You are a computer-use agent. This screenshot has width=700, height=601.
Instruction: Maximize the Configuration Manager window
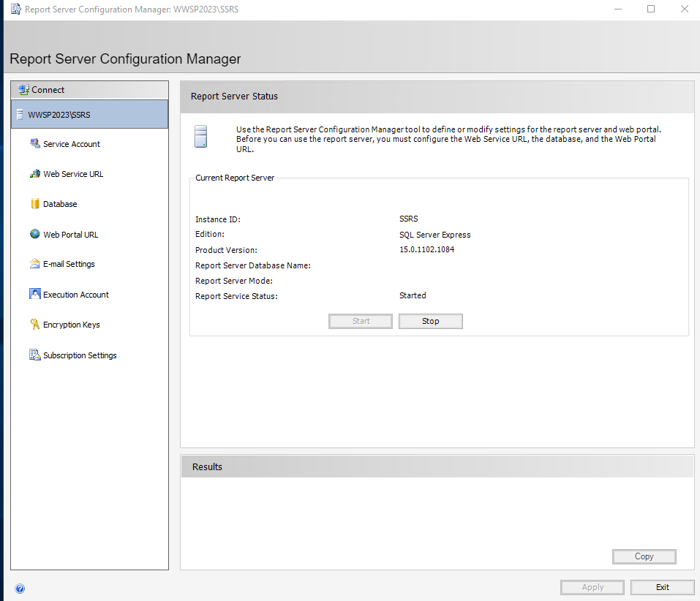(651, 9)
